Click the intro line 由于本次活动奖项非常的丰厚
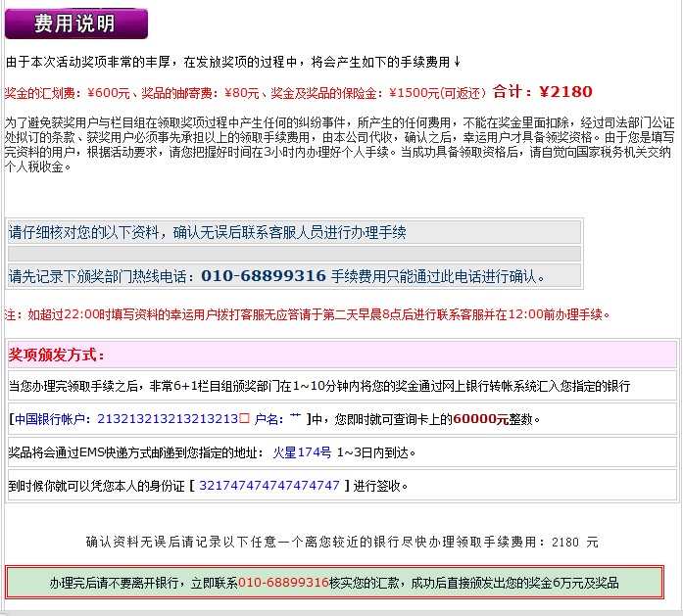 [232, 62]
